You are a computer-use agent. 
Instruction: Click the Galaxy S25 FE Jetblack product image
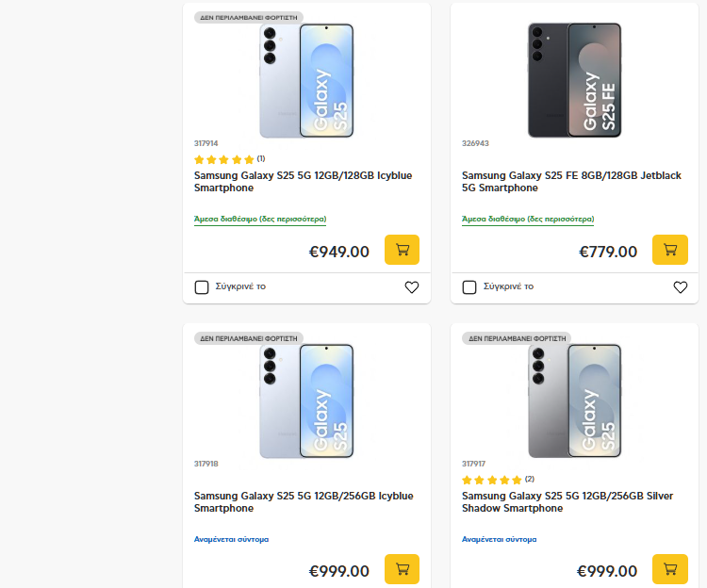tap(575, 80)
